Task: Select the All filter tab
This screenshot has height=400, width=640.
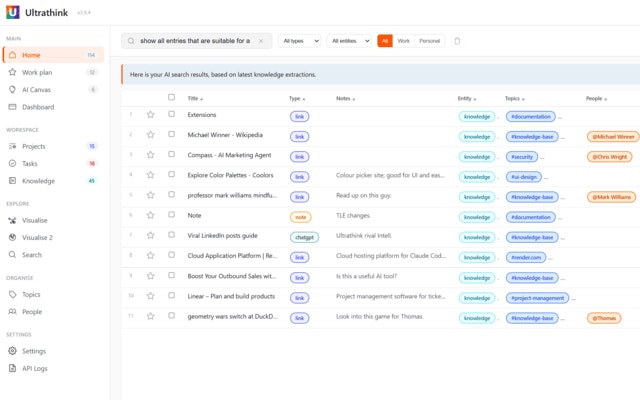Action: pyautogui.click(x=385, y=41)
